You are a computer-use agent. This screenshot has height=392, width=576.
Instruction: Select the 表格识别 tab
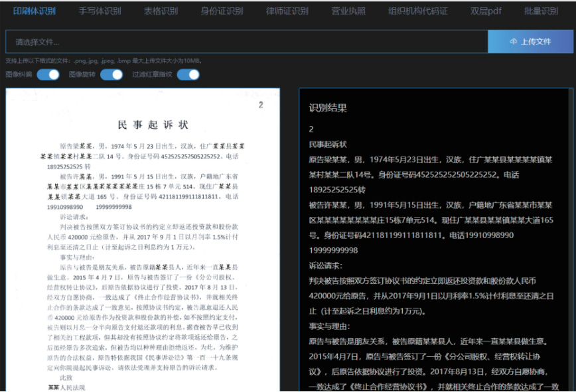[x=161, y=11]
